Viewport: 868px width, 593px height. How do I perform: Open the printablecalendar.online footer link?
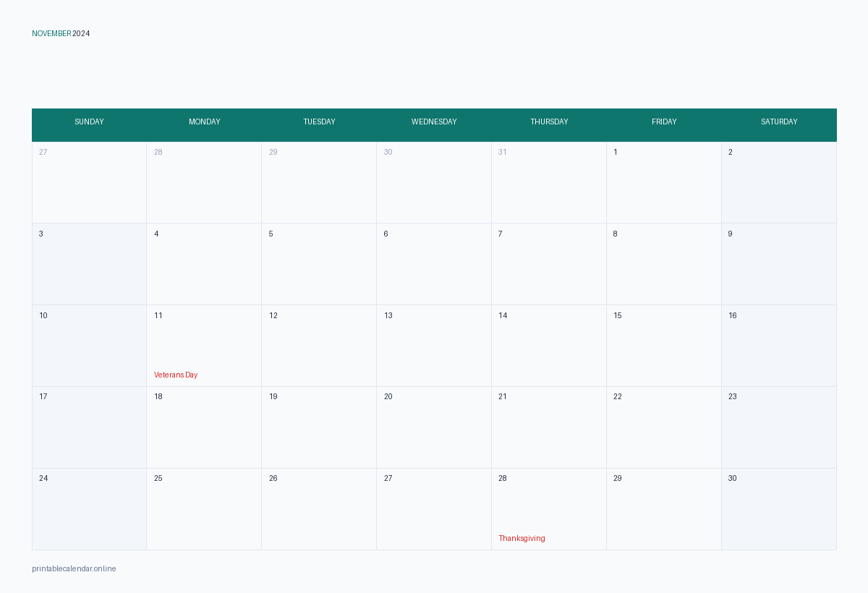[74, 569]
